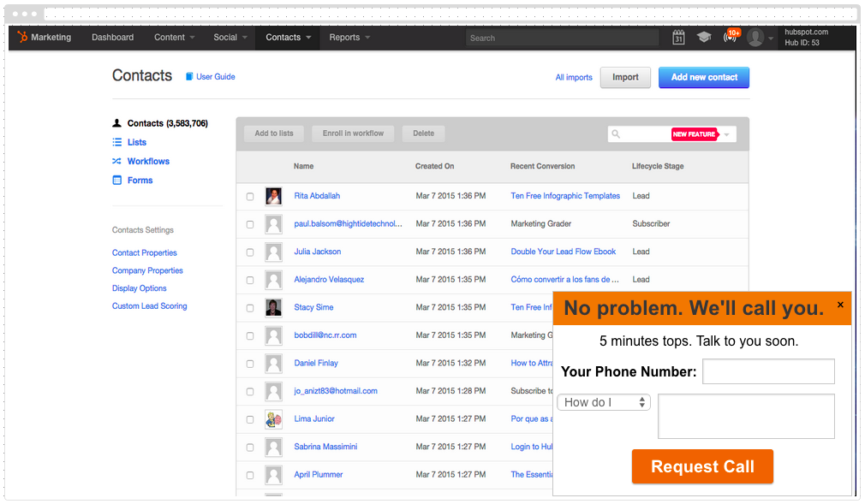Open the Reports menu dropdown
Screen dimensions: 865x504
pos(349,38)
